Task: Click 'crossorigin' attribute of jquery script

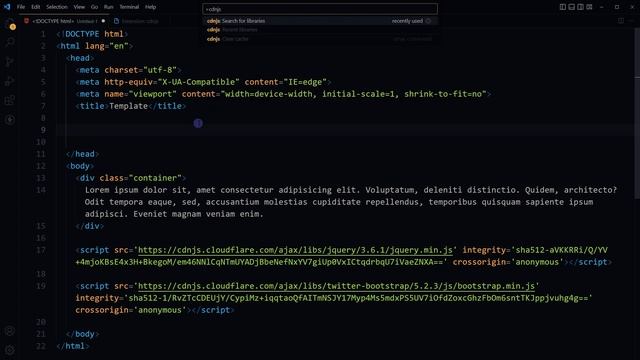Action: pos(479,262)
